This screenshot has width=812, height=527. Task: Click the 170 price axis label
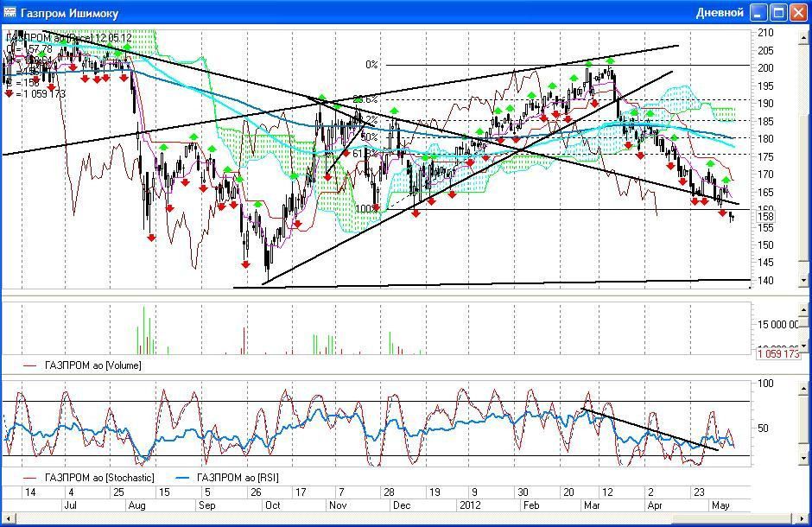click(x=765, y=175)
